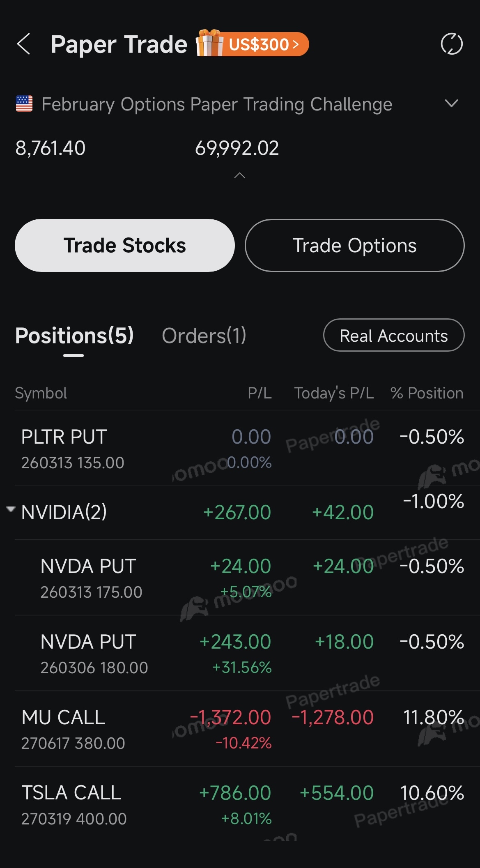The height and width of the screenshot is (868, 480).
Task: Sort by the P/L column header
Action: point(260,393)
